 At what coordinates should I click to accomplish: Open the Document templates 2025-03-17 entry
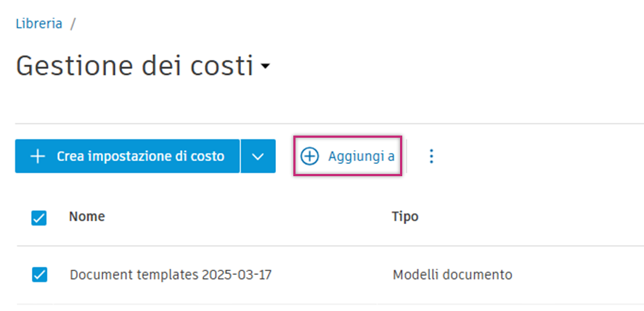click(x=171, y=275)
